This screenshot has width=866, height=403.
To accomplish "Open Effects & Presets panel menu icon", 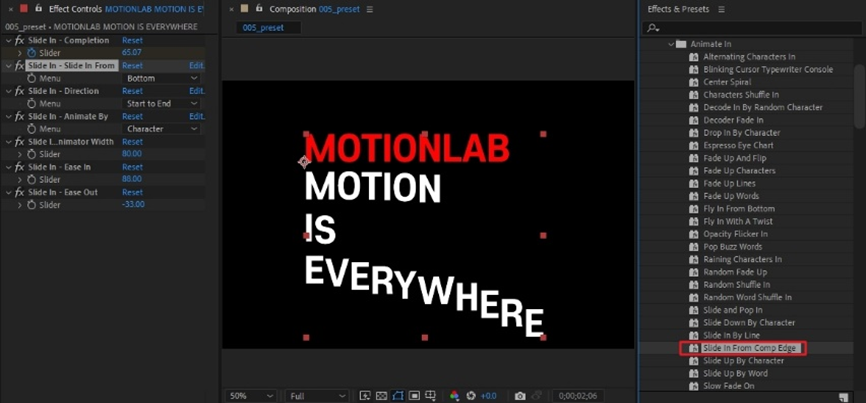I will pyautogui.click(x=721, y=9).
